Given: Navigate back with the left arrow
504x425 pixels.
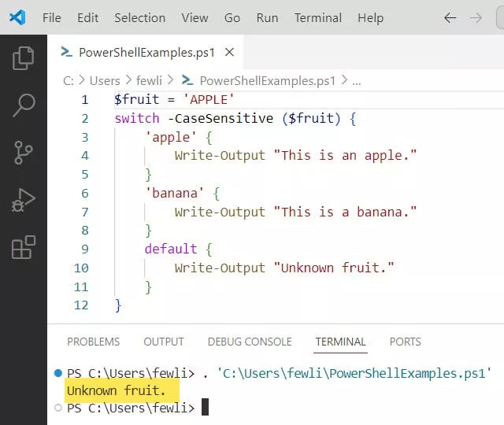Looking at the screenshot, I should pyautogui.click(x=450, y=17).
